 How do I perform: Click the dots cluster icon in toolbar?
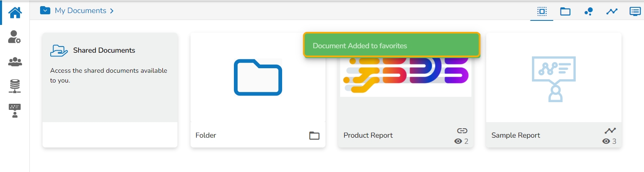point(588,11)
